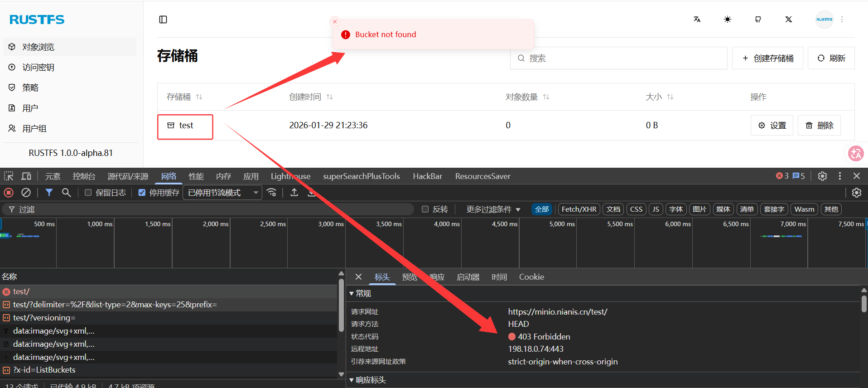Dismiss the Bucket not found toast
Image resolution: width=868 pixels, height=388 pixels.
pyautogui.click(x=335, y=21)
